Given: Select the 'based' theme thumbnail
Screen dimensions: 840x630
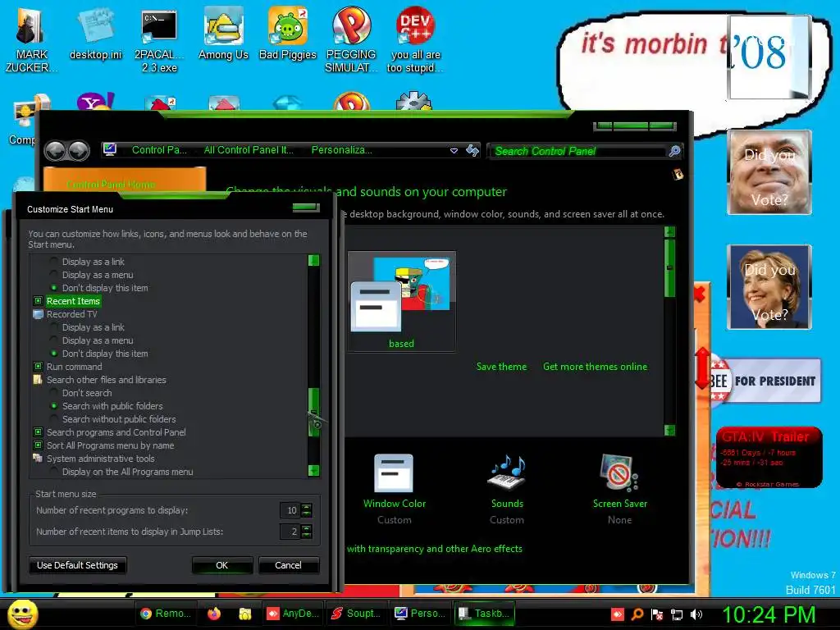Looking at the screenshot, I should coord(401,301).
